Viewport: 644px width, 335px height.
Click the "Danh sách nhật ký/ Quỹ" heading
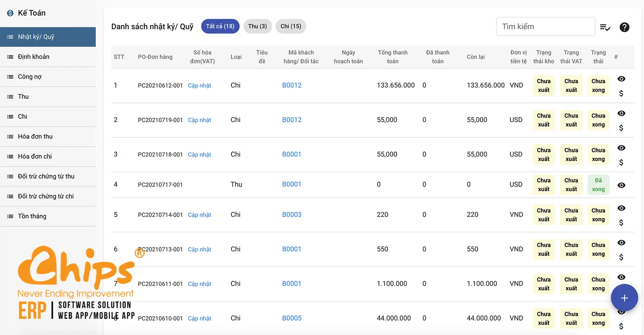point(153,27)
